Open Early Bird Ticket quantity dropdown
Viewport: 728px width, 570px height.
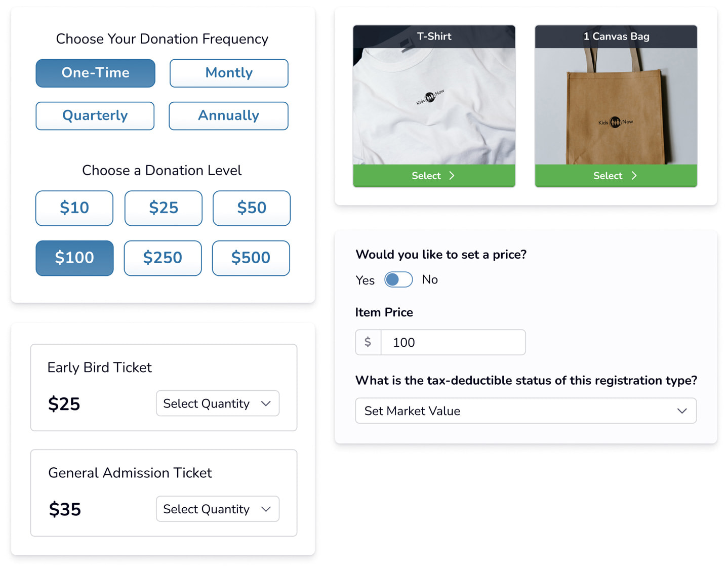click(218, 403)
